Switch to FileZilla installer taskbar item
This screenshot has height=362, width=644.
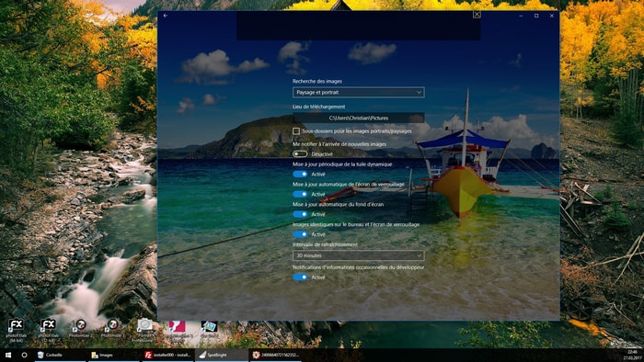pos(167,355)
